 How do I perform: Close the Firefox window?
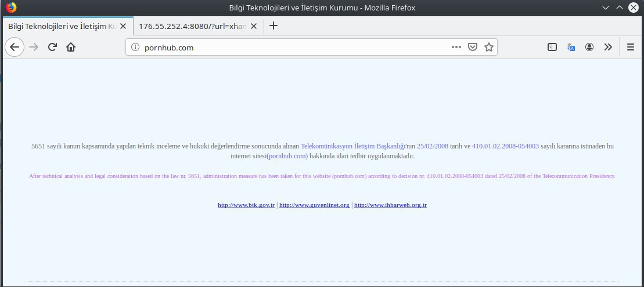coord(634,8)
